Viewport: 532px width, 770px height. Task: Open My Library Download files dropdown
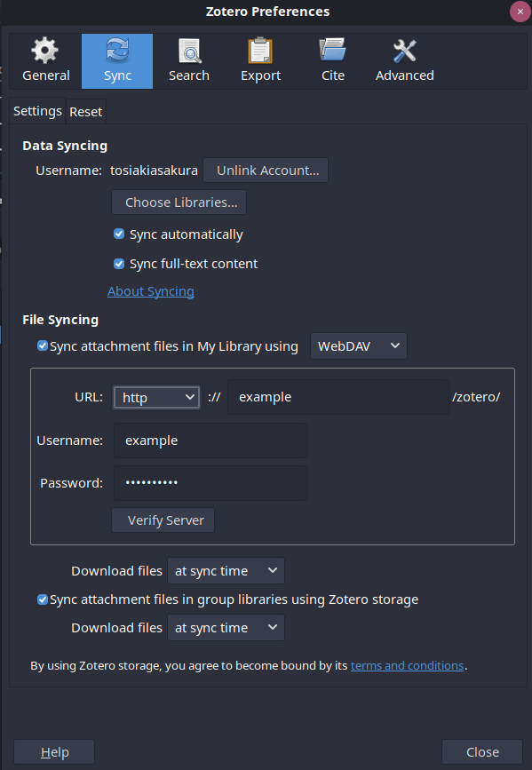point(226,571)
